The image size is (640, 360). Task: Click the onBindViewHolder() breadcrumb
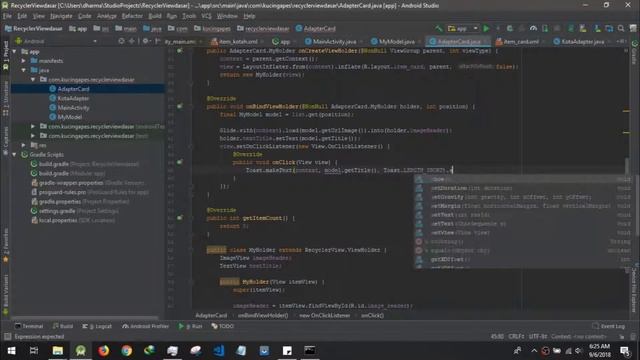pyautogui.click(x=263, y=316)
